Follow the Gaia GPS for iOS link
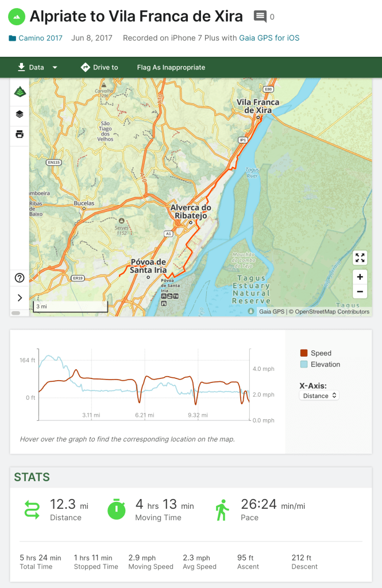 tap(269, 38)
